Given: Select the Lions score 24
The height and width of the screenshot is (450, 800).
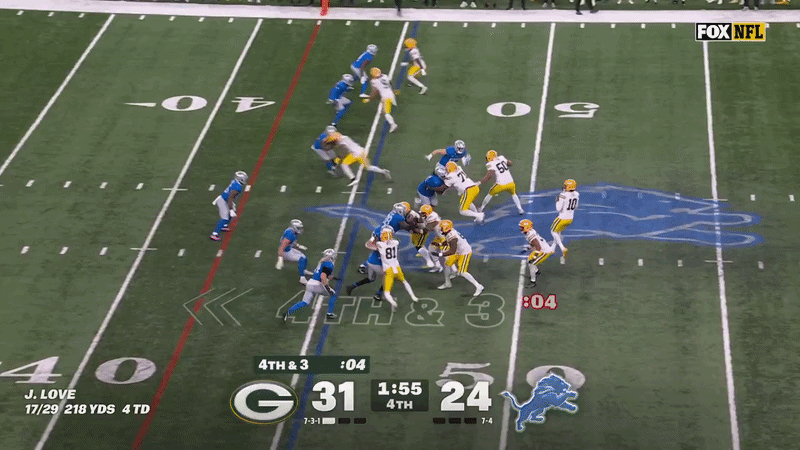Looking at the screenshot, I should click(x=466, y=396).
